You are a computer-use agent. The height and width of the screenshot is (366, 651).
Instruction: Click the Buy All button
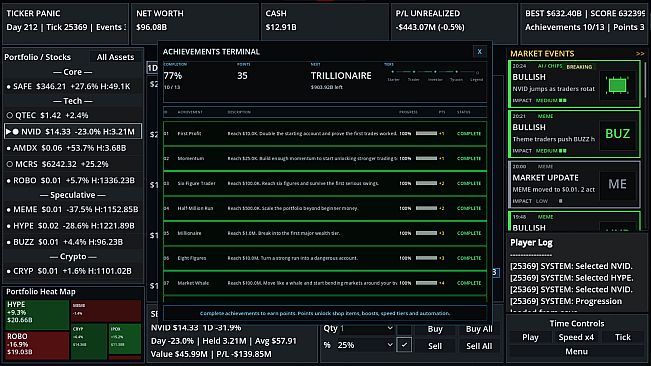[479, 329]
